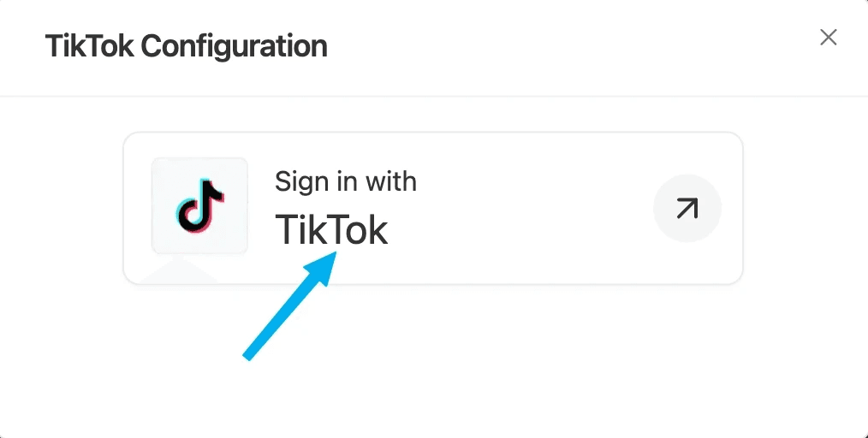Click the large "TikTok" text
This screenshot has height=438, width=868.
pyautogui.click(x=331, y=229)
